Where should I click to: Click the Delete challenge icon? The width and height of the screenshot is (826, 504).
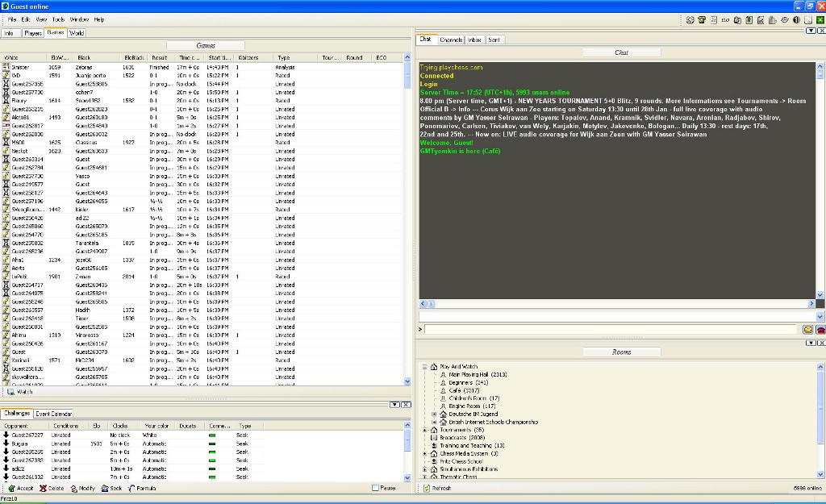[x=43, y=489]
